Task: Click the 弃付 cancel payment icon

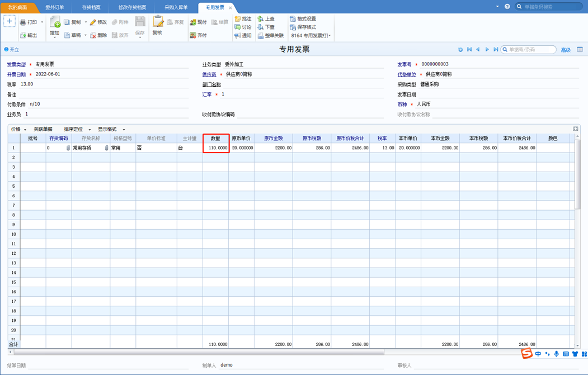Action: point(193,35)
